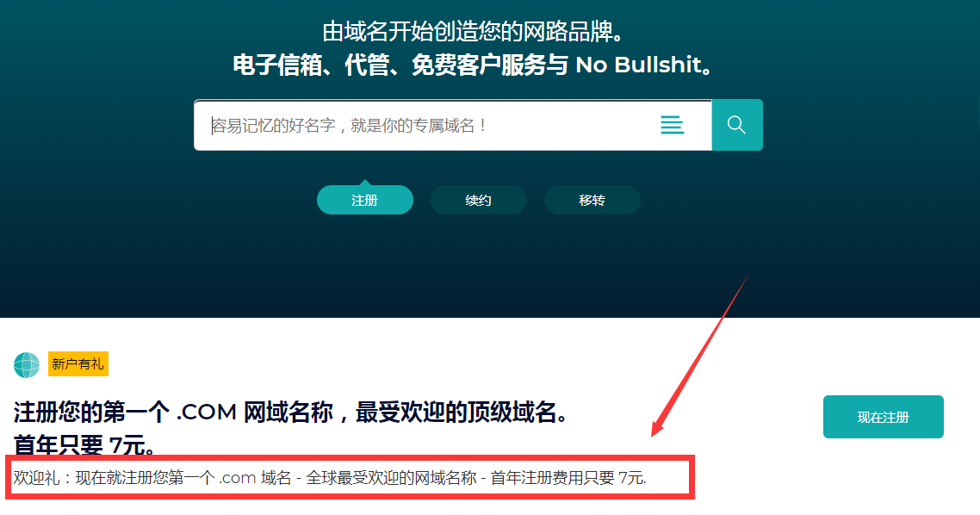This screenshot has width=980, height=515.
Task: Click the .COM 网域名称 heading
Action: coord(291,413)
